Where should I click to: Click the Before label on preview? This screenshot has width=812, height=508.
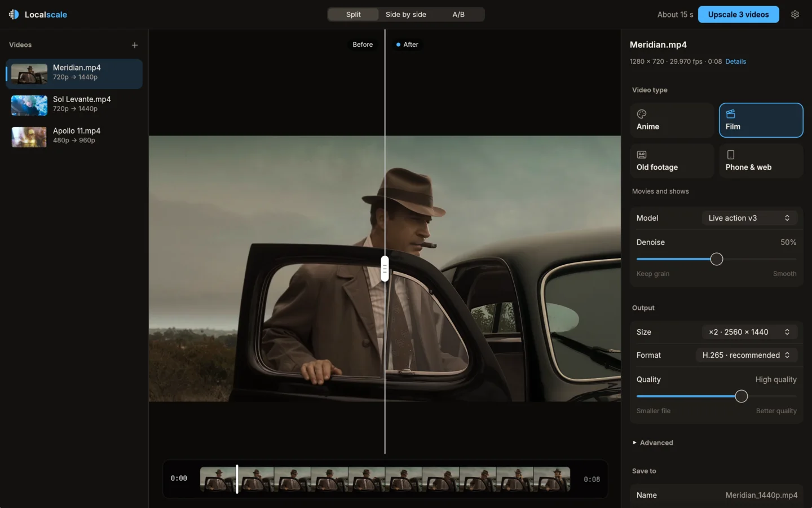pyautogui.click(x=363, y=45)
